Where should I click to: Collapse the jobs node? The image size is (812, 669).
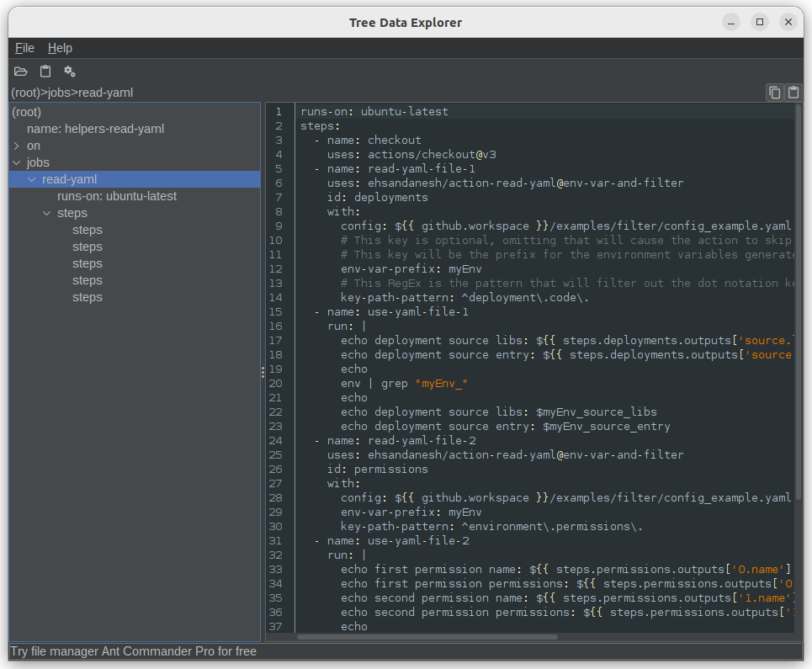[x=17, y=162]
